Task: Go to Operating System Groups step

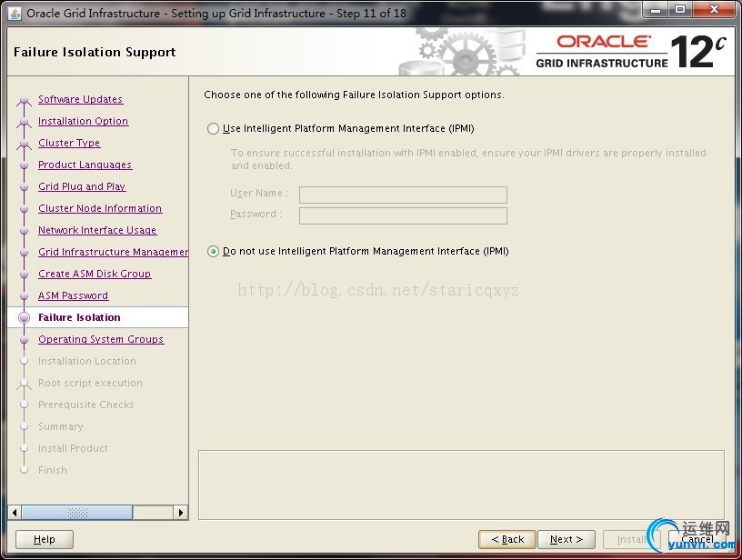Action: [101, 339]
